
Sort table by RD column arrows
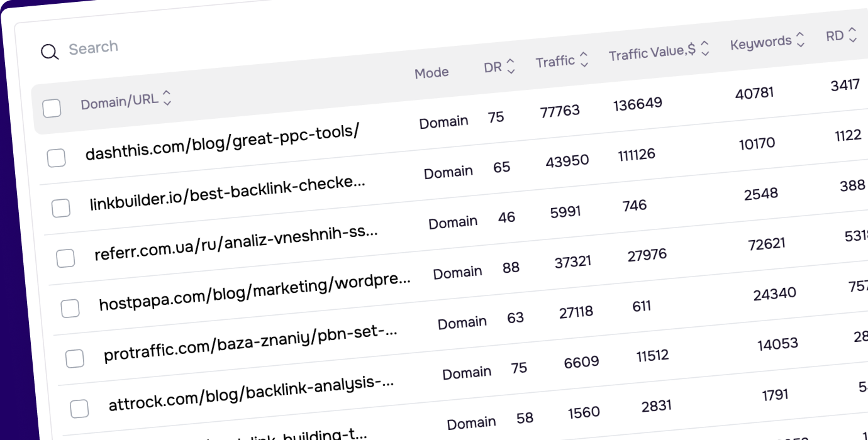[852, 35]
